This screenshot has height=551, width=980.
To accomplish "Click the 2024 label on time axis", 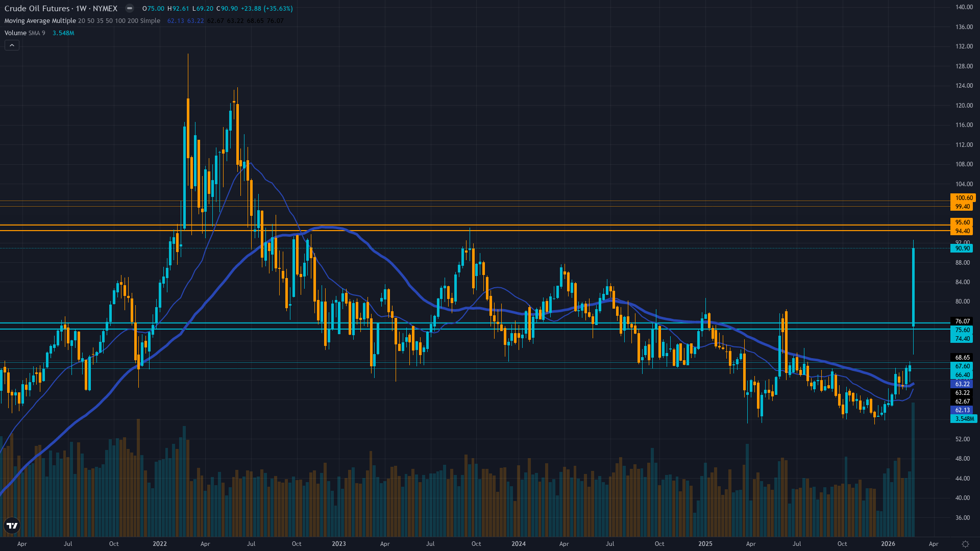I will click(x=519, y=544).
